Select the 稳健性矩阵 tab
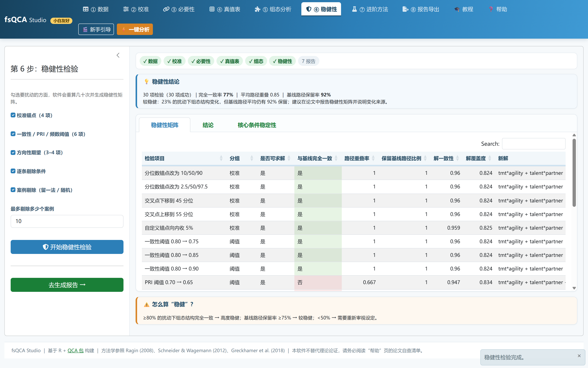Screen dimensions: 588x368 165,125
